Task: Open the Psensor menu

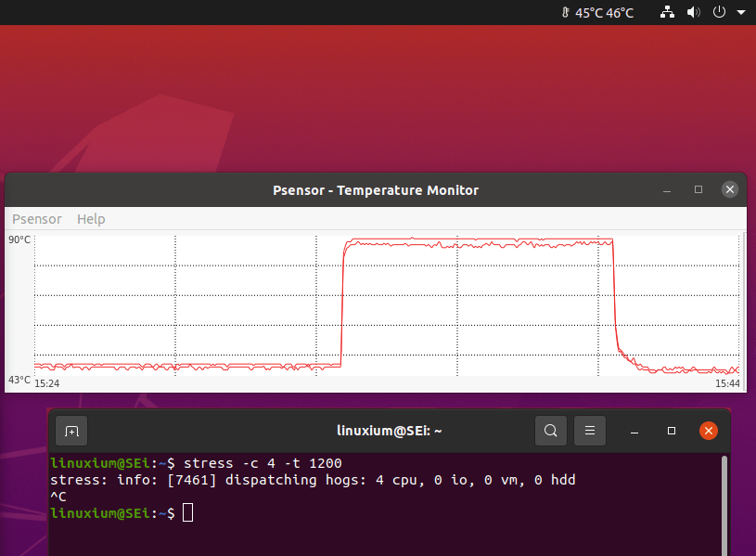Action: (37, 219)
